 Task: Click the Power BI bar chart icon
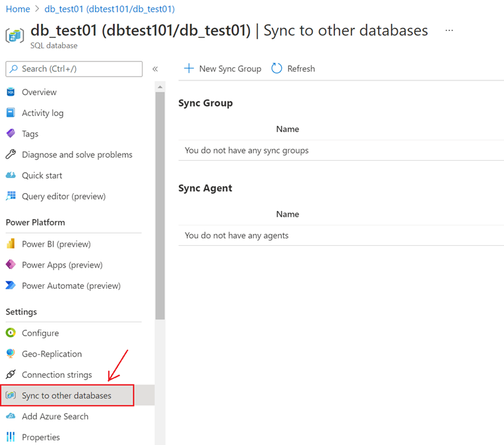coord(11,243)
